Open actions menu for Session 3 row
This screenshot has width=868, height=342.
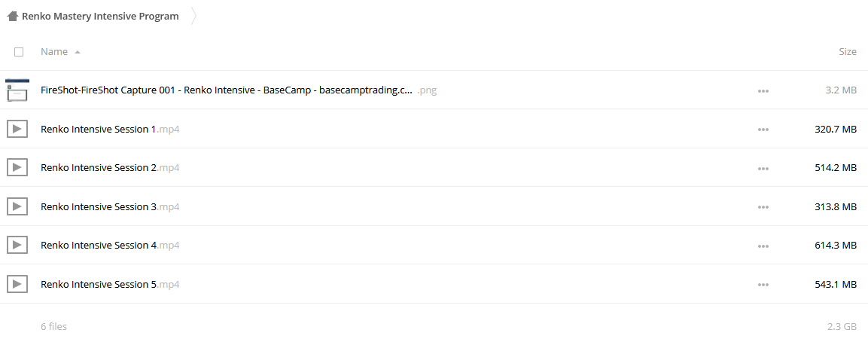[763, 207]
